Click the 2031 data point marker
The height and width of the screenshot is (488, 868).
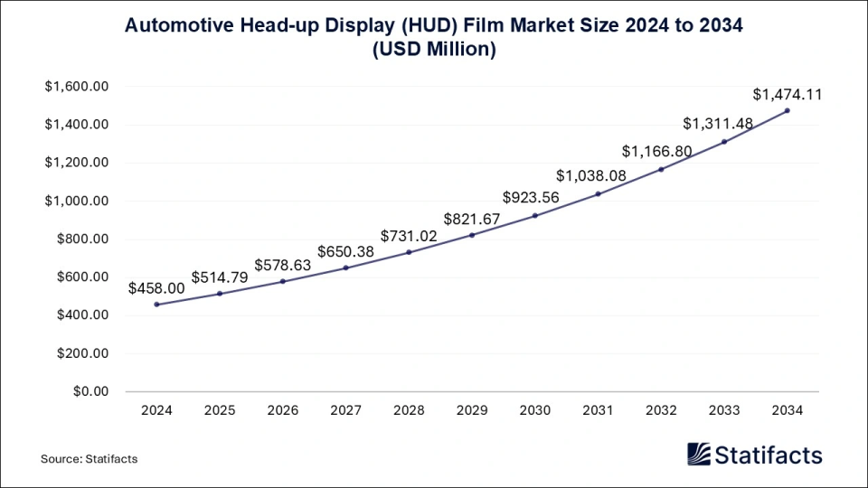[x=599, y=193]
